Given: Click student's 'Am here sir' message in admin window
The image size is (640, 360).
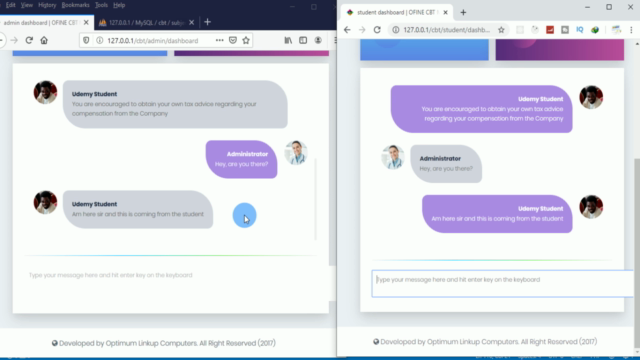Looking at the screenshot, I should pyautogui.click(x=138, y=209).
